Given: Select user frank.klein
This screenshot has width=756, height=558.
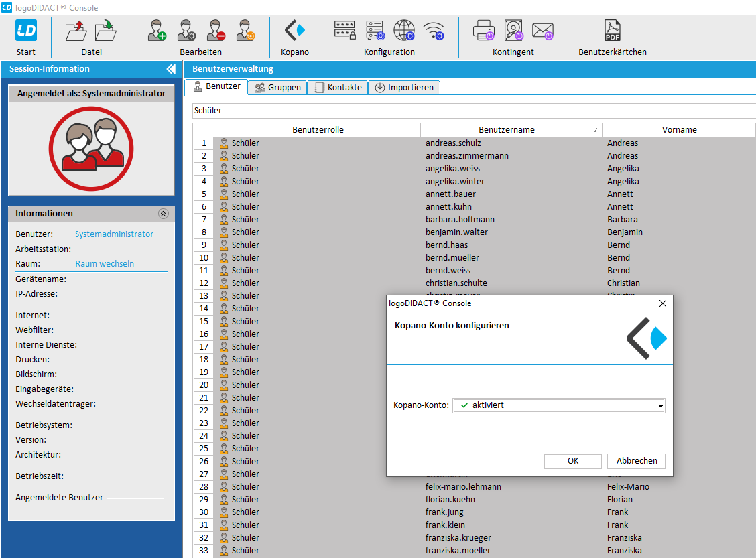Looking at the screenshot, I should pos(445,525).
